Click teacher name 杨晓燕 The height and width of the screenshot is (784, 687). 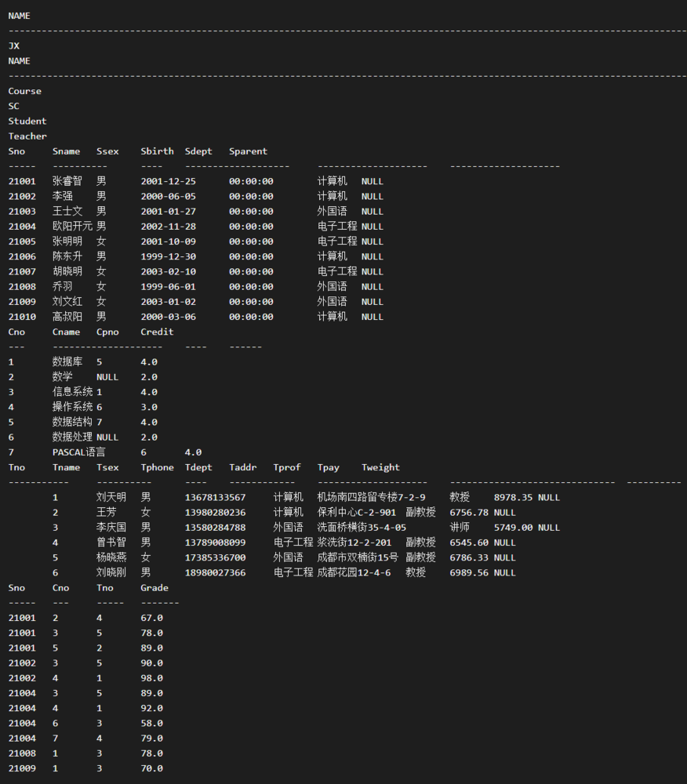(111, 557)
